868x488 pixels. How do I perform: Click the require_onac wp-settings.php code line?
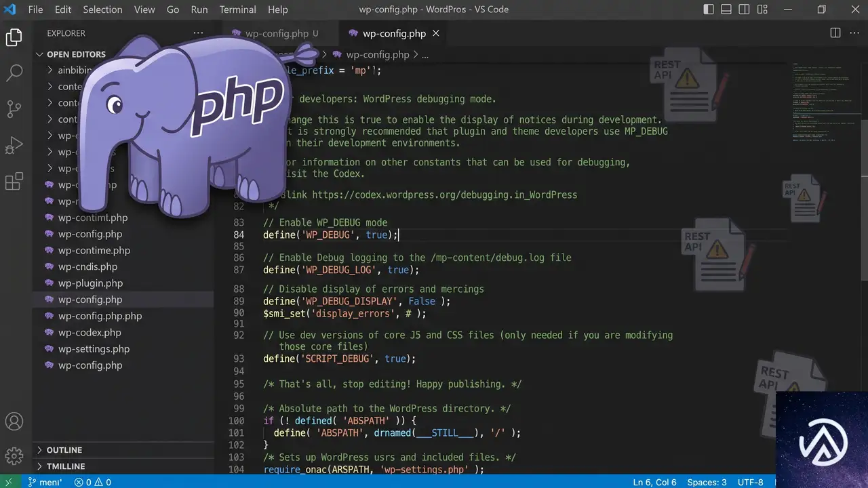(x=374, y=469)
